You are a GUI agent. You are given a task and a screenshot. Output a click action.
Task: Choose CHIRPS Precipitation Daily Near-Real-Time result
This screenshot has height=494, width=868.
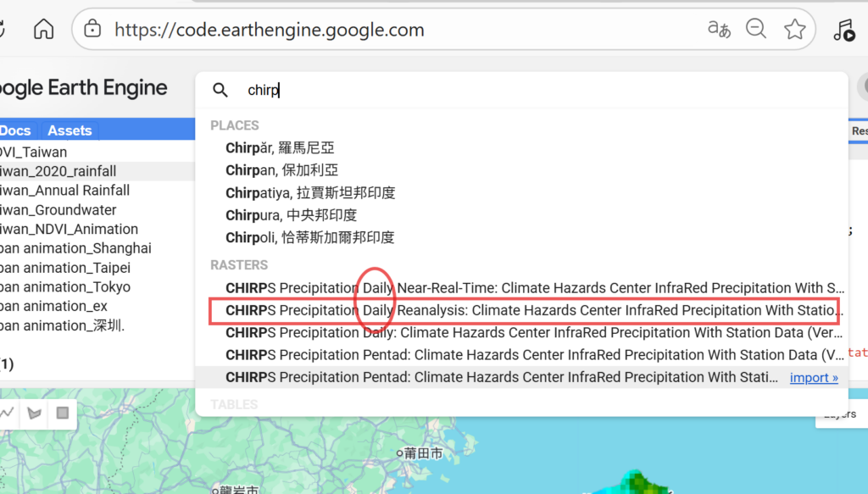[x=534, y=289]
